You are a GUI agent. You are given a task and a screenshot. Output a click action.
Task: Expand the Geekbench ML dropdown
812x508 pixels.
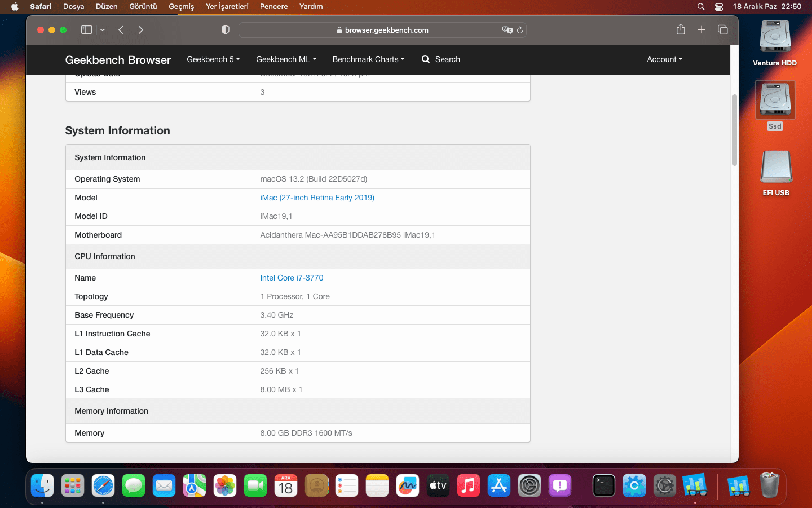tap(286, 59)
